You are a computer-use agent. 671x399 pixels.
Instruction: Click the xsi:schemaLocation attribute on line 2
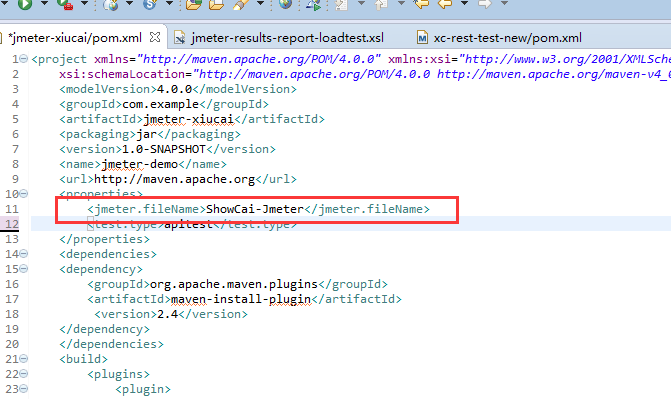coord(122,74)
